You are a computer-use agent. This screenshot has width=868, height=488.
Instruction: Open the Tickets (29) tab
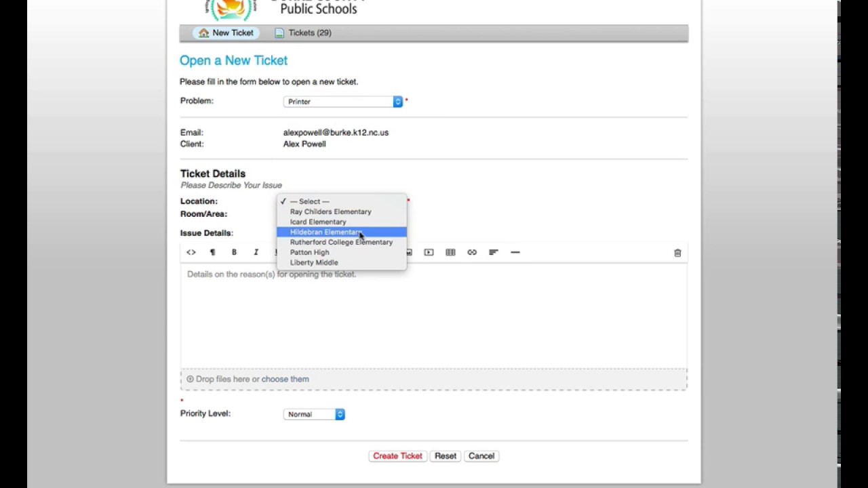point(303,33)
